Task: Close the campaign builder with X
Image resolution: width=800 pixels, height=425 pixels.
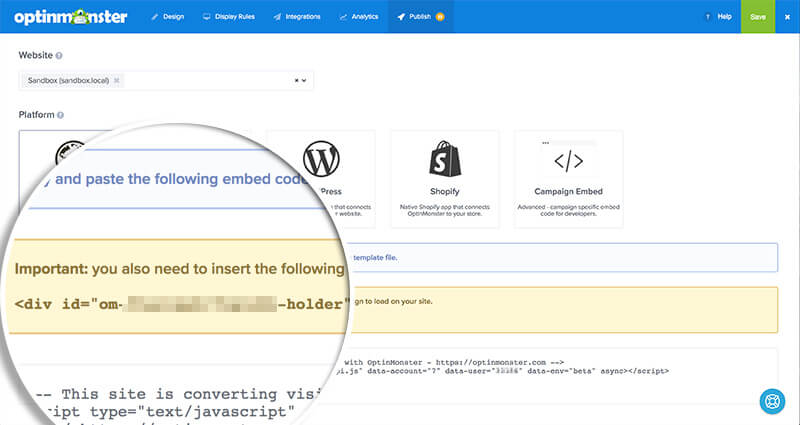Action: tap(787, 17)
